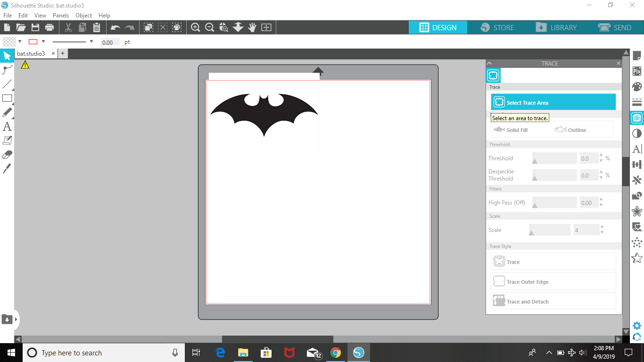
Task: Select the Text tool in left toolbar
Action: tap(7, 126)
